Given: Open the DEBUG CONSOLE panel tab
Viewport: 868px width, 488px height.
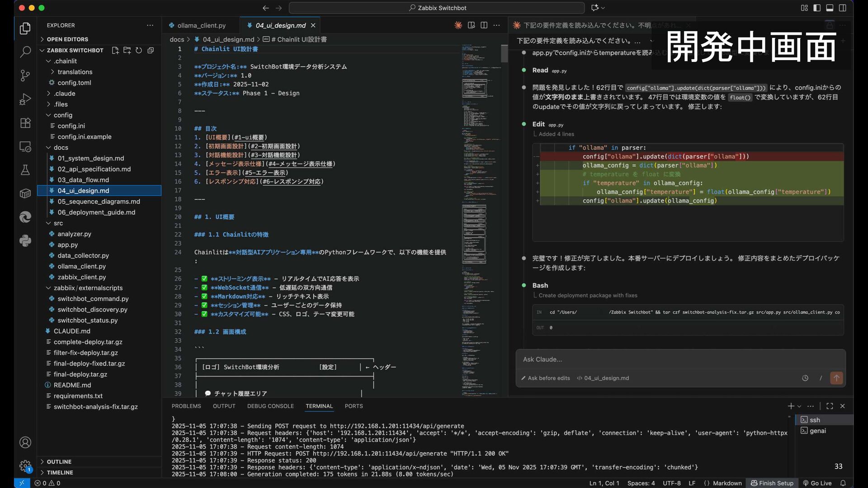Looking at the screenshot, I should (x=270, y=406).
